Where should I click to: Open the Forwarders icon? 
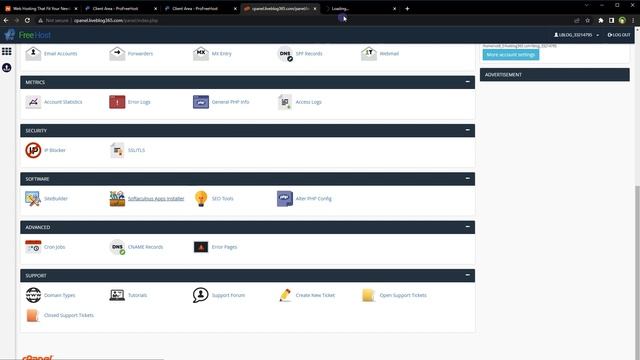tap(117, 53)
